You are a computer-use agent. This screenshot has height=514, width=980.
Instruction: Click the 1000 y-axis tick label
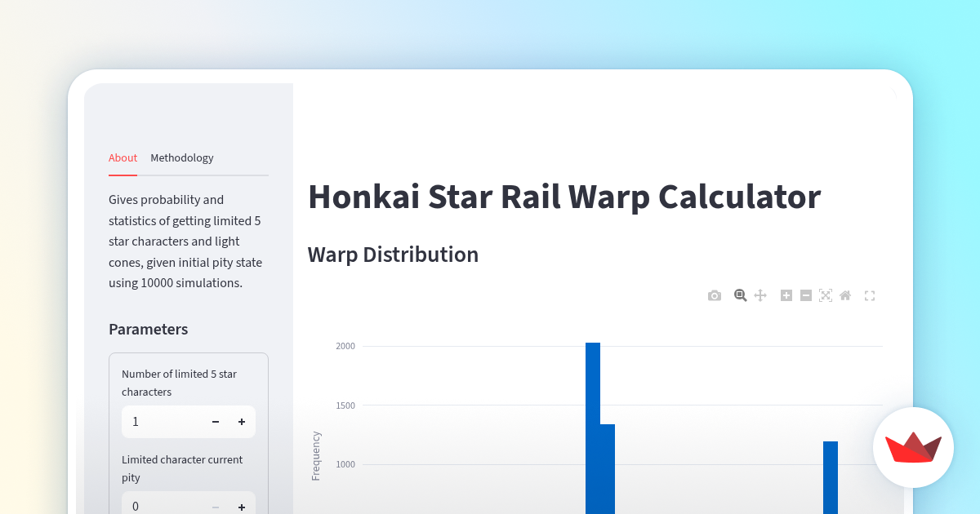pyautogui.click(x=345, y=465)
